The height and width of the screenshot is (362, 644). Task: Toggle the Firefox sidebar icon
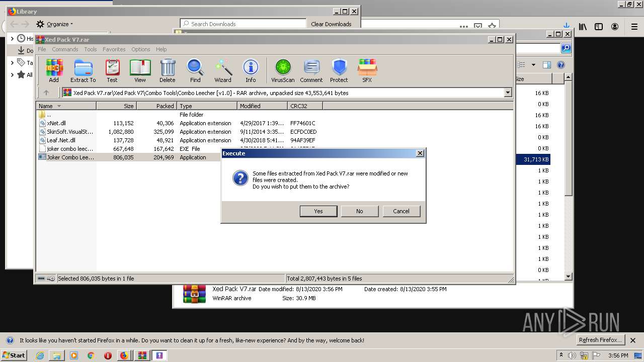point(599,27)
